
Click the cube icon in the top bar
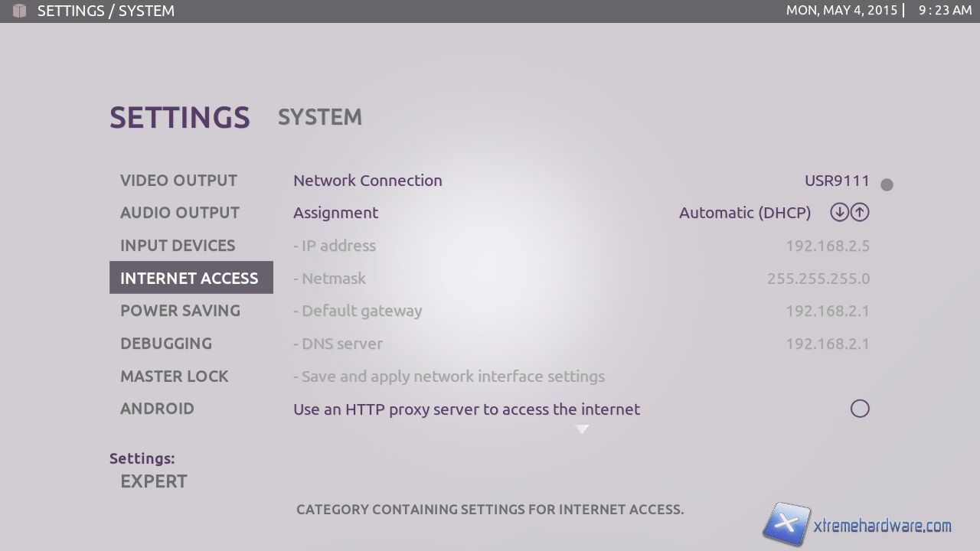(19, 11)
